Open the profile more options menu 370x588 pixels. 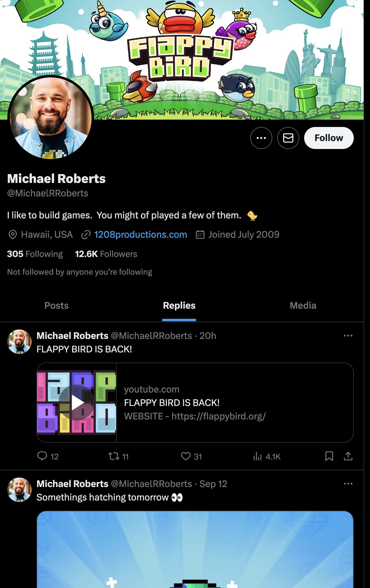coord(261,138)
